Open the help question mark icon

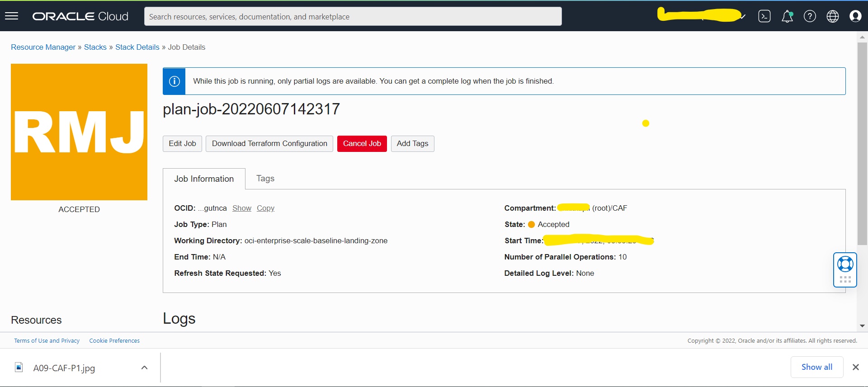tap(810, 16)
